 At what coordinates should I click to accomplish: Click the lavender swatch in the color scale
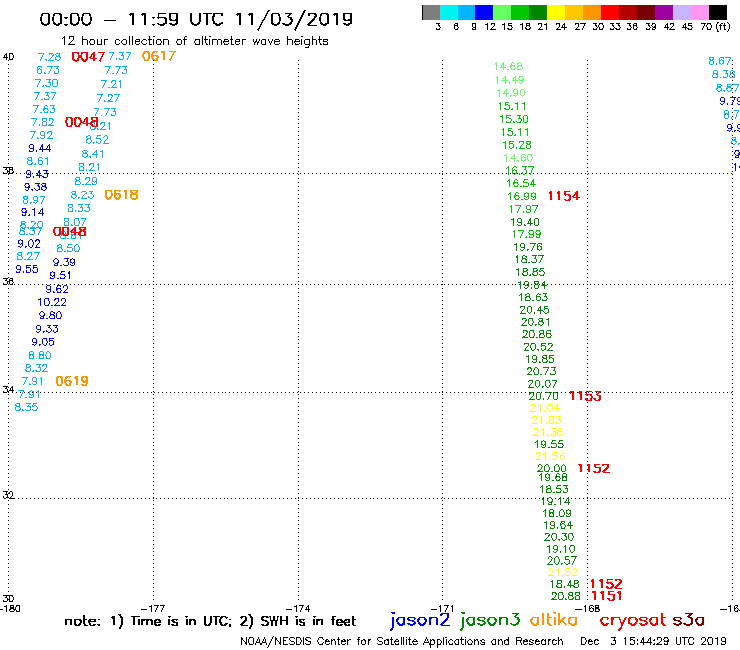coord(681,12)
